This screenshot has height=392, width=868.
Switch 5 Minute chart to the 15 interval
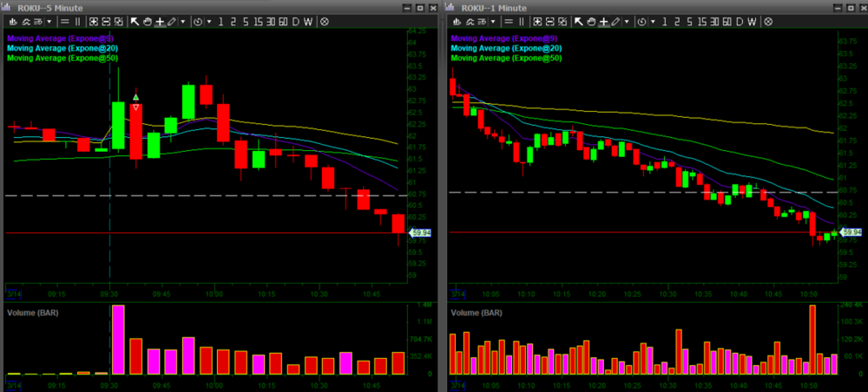[x=257, y=21]
